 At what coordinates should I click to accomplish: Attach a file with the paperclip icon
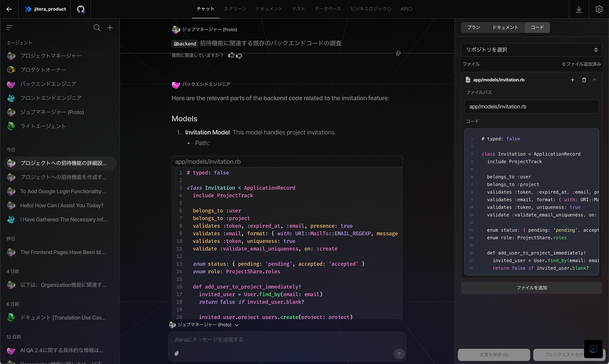tap(176, 353)
